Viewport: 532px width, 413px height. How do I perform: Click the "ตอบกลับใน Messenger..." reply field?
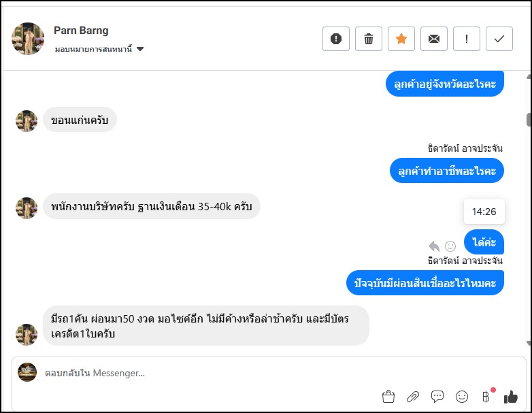coord(204,373)
